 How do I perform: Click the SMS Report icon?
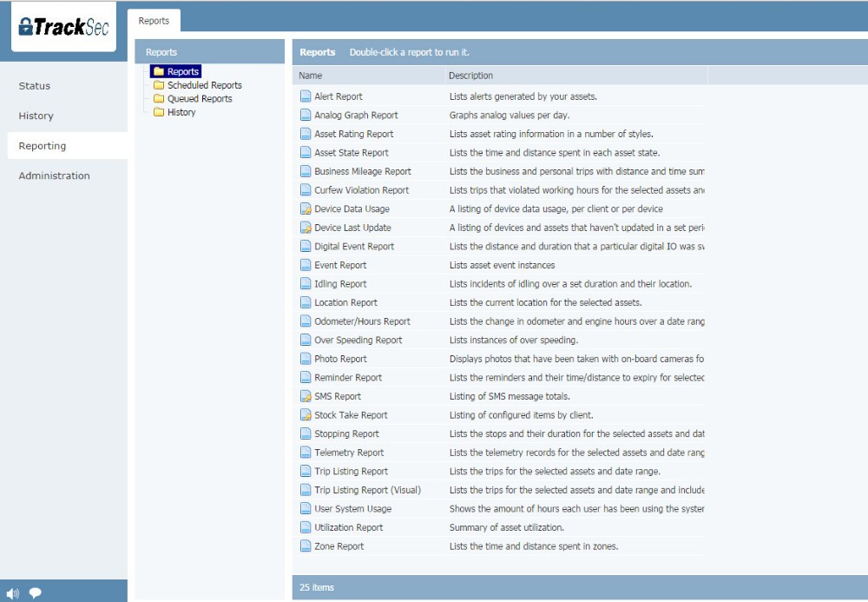pos(305,395)
